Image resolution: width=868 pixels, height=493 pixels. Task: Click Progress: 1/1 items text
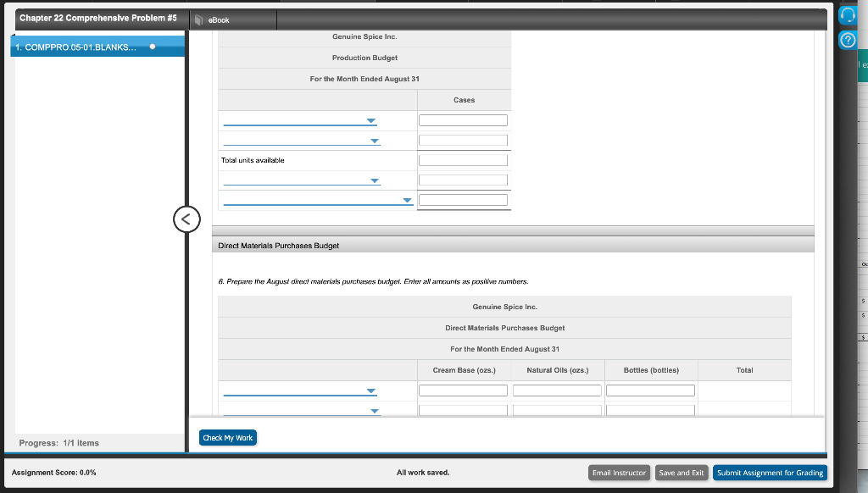pyautogui.click(x=58, y=443)
